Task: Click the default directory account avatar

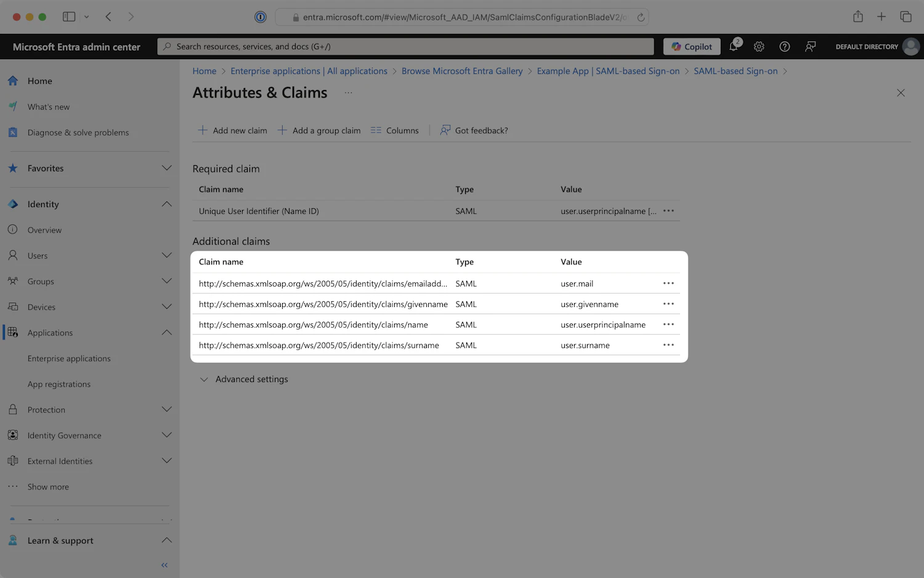Action: click(911, 46)
